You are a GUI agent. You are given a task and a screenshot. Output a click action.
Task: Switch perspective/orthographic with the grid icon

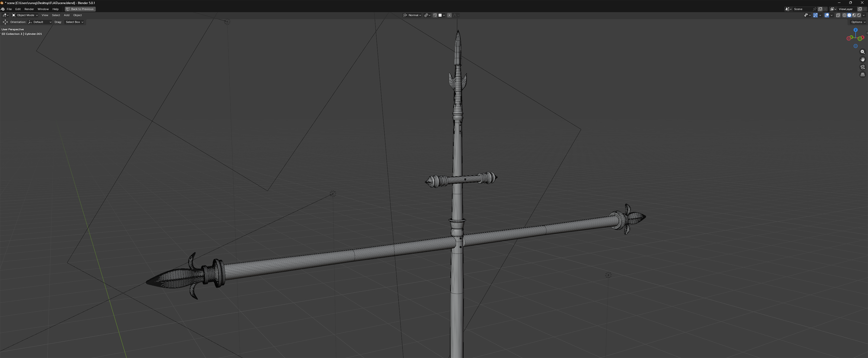862,74
